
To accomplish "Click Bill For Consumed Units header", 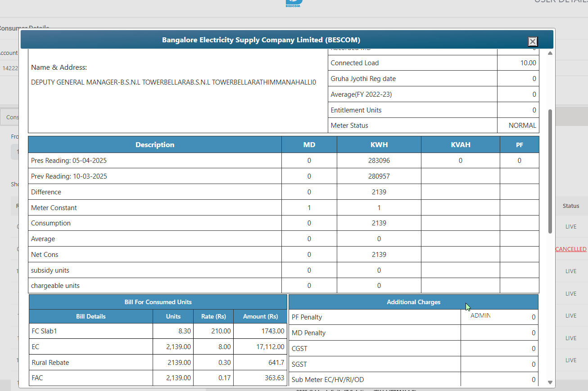I will coord(158,302).
